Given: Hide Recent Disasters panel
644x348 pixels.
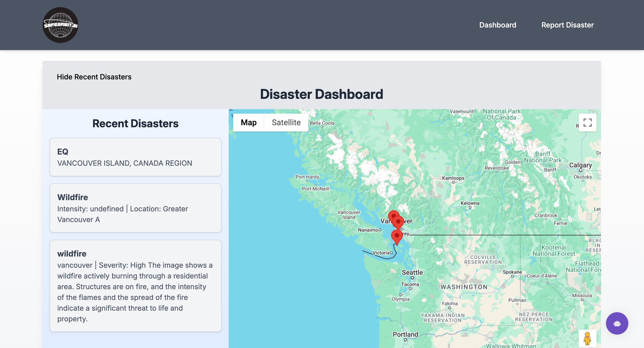Looking at the screenshot, I should tap(94, 77).
